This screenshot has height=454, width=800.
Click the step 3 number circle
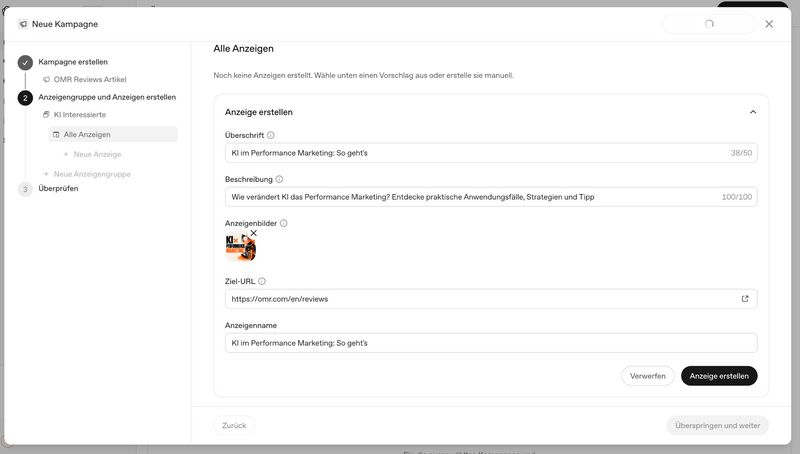(25, 189)
